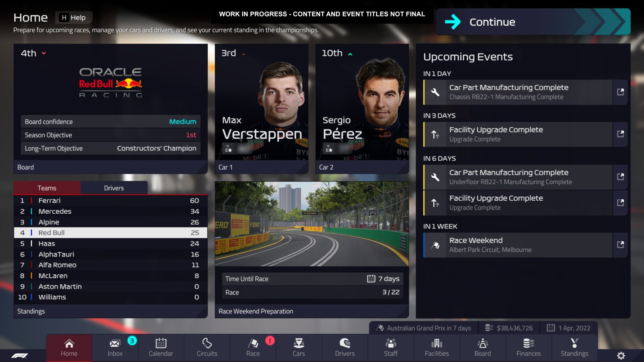Click the Home navigation icon
This screenshot has height=362, width=644.
tap(69, 347)
